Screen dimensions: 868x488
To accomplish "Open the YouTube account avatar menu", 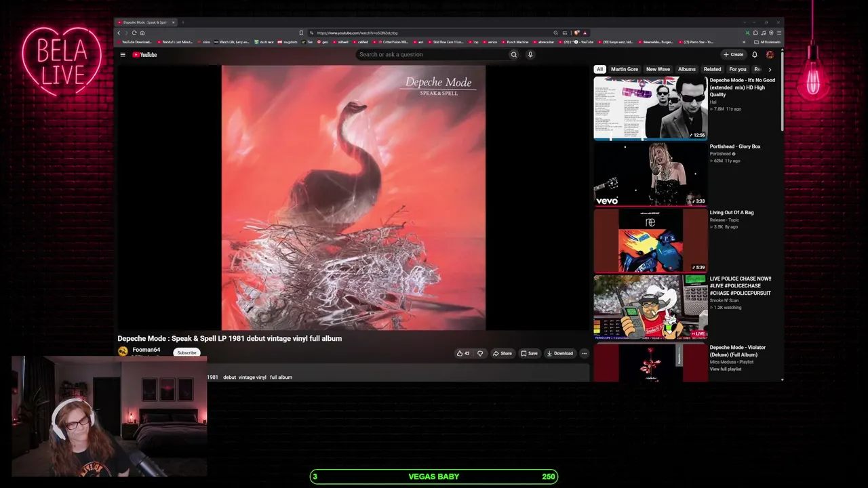I will click(770, 55).
